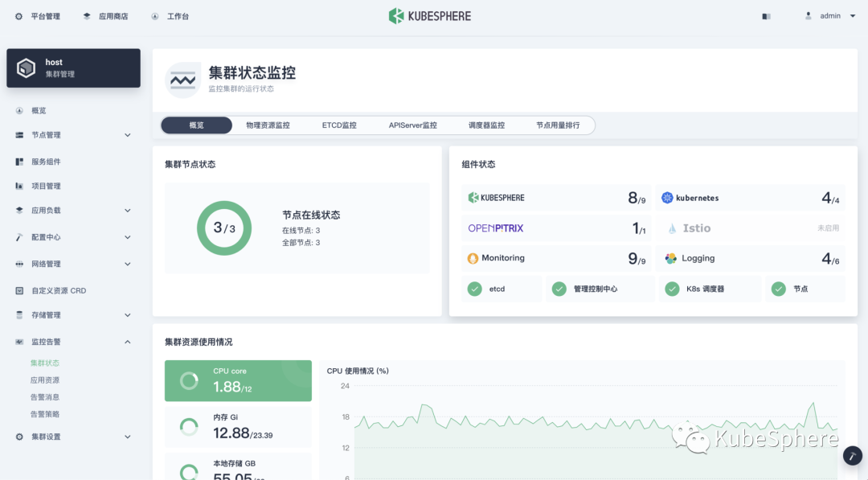868x480 pixels.
Task: Open the 告警消息 submenu item
Action: click(x=45, y=397)
